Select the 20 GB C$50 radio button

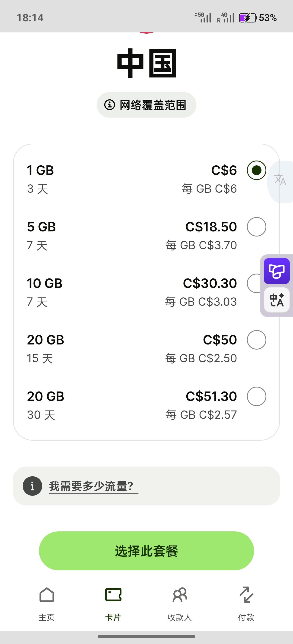256,340
